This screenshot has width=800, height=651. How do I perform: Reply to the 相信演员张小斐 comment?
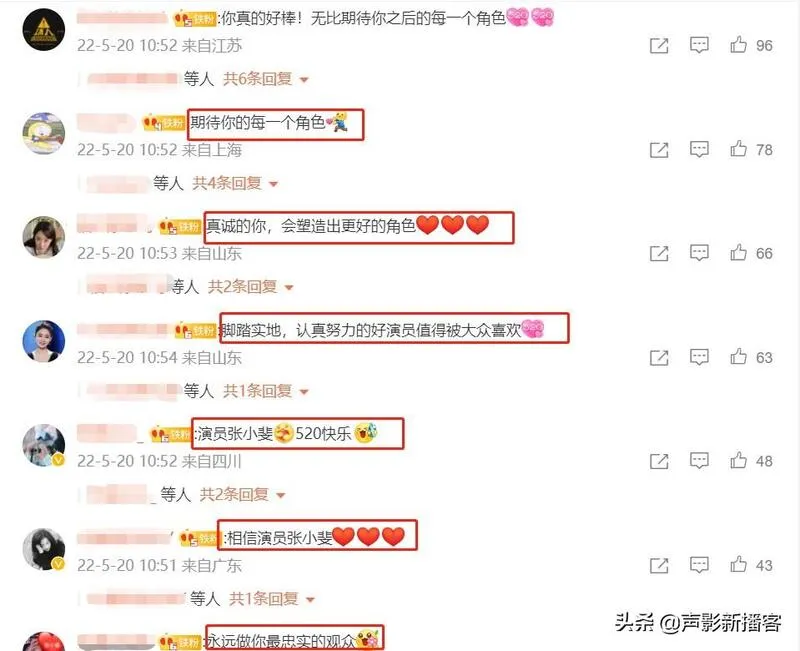[x=699, y=565]
